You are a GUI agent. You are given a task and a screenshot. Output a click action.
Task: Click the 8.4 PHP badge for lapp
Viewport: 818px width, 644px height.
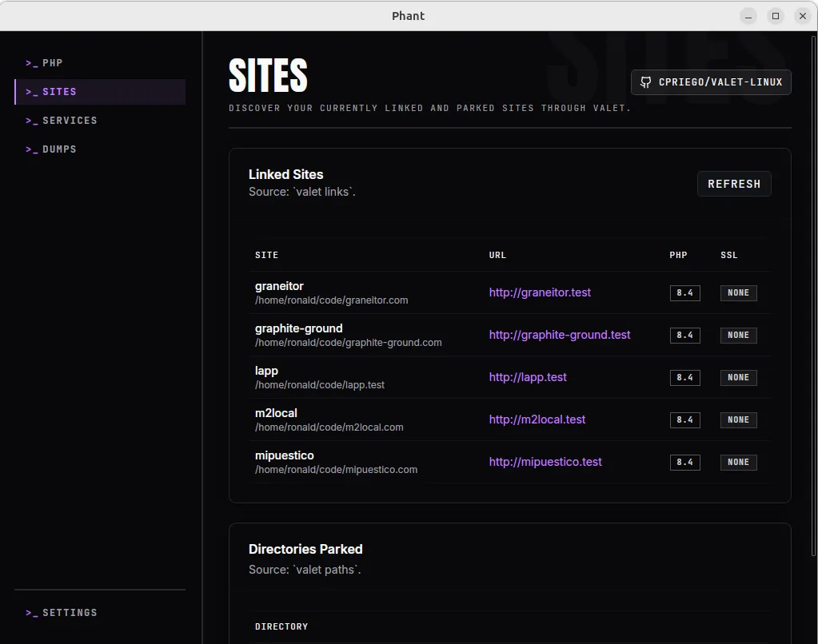pyautogui.click(x=685, y=378)
